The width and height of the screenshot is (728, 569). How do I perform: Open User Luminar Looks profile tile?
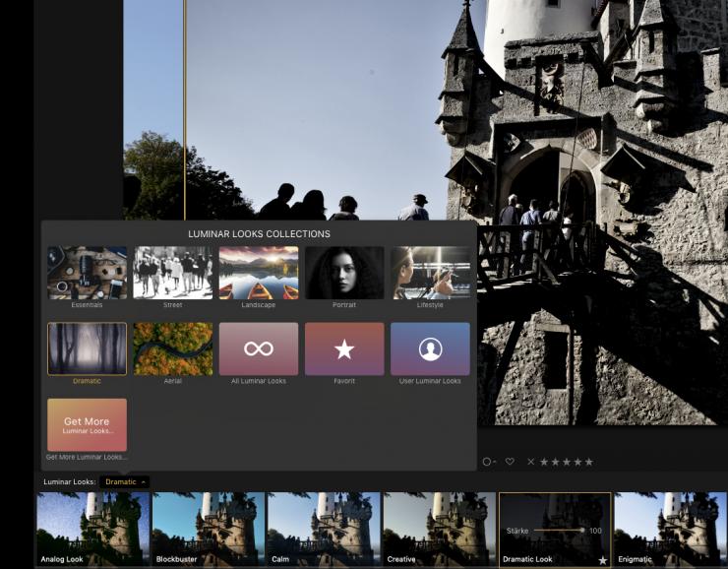point(430,348)
